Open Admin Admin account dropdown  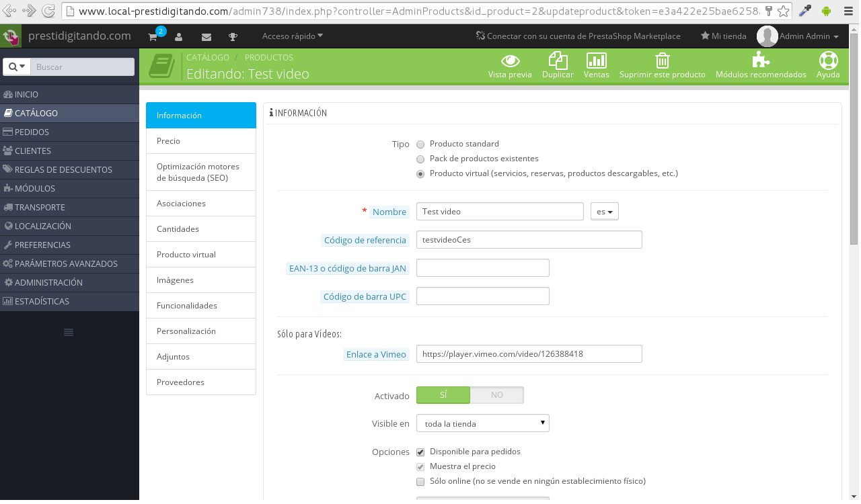[809, 36]
